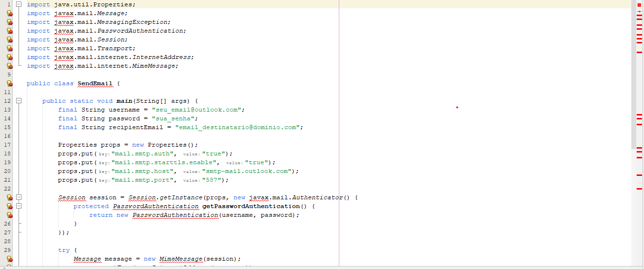
Task: Open error hint on InternetAddress import line
Action: [x=9, y=58]
